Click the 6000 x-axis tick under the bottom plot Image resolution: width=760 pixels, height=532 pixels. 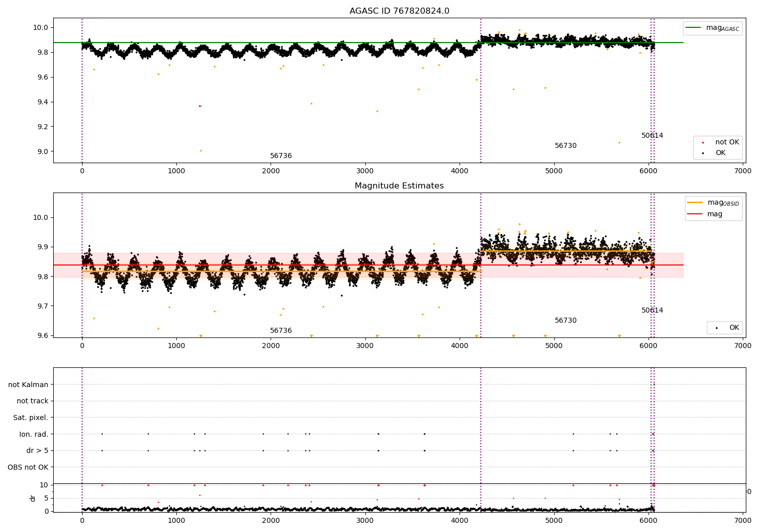pyautogui.click(x=649, y=520)
